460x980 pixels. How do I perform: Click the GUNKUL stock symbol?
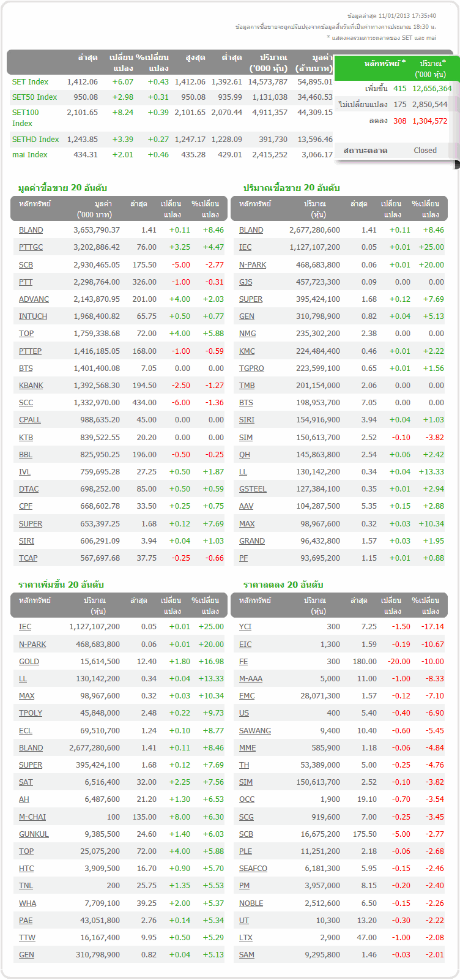pyautogui.click(x=34, y=834)
